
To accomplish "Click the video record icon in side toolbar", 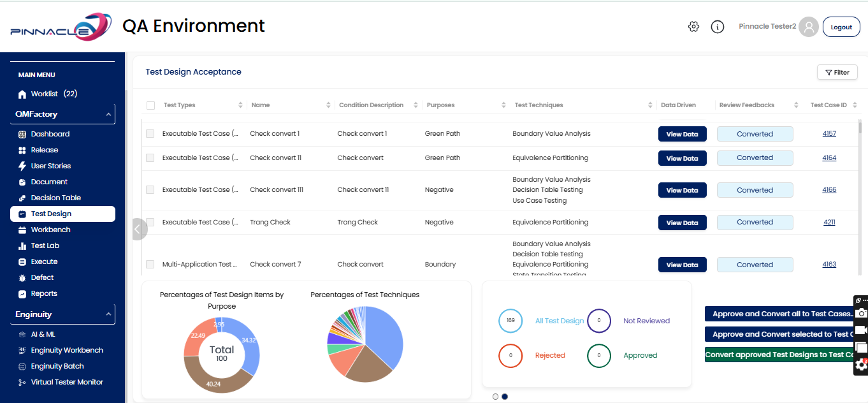I will 861,330.
